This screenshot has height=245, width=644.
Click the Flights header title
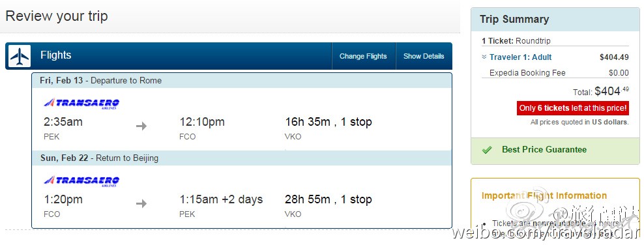56,55
